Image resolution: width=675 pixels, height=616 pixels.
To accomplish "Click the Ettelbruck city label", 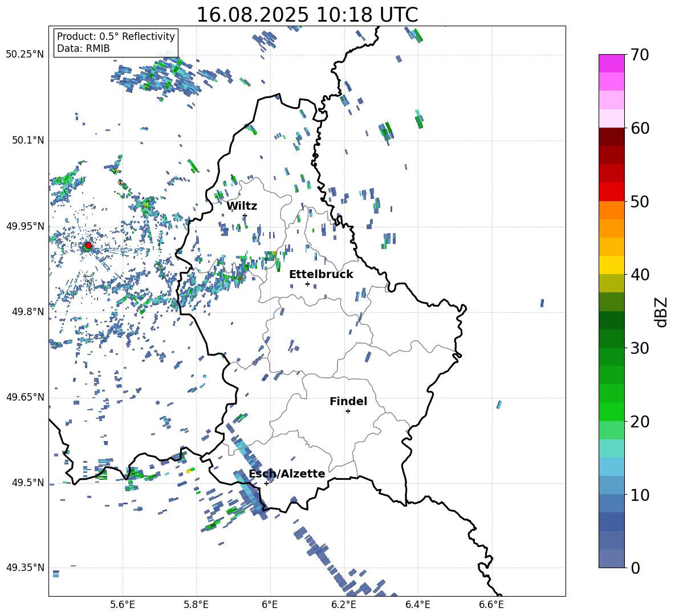I will click(321, 275).
